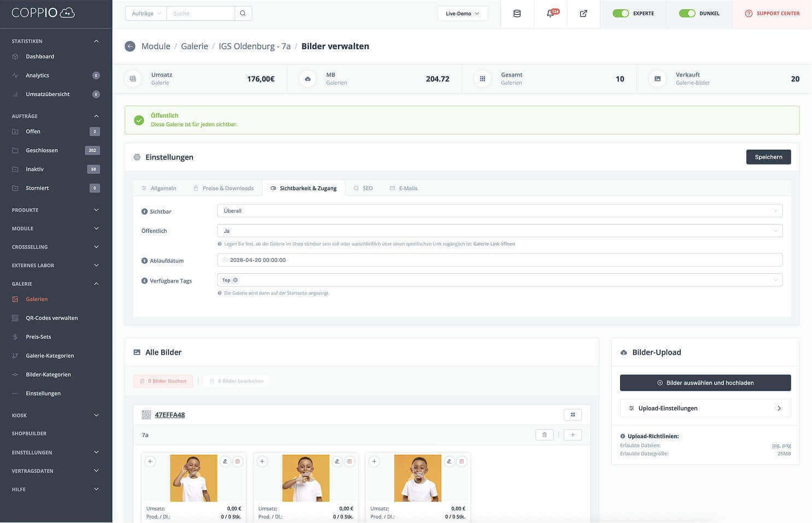
Task: Click the back arrow beside Module breadcrumb
Action: point(130,46)
